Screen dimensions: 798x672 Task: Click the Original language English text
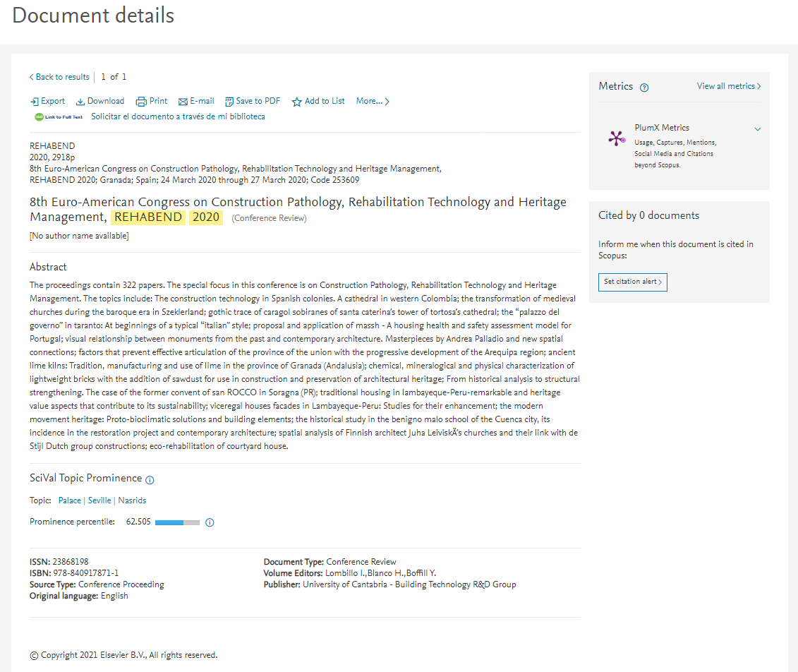tap(79, 596)
